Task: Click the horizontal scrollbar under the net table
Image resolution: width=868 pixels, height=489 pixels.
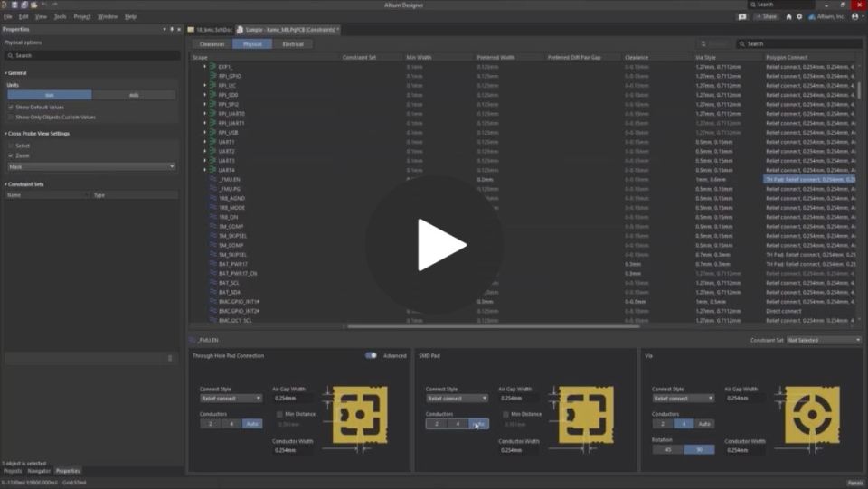Action: (x=493, y=326)
